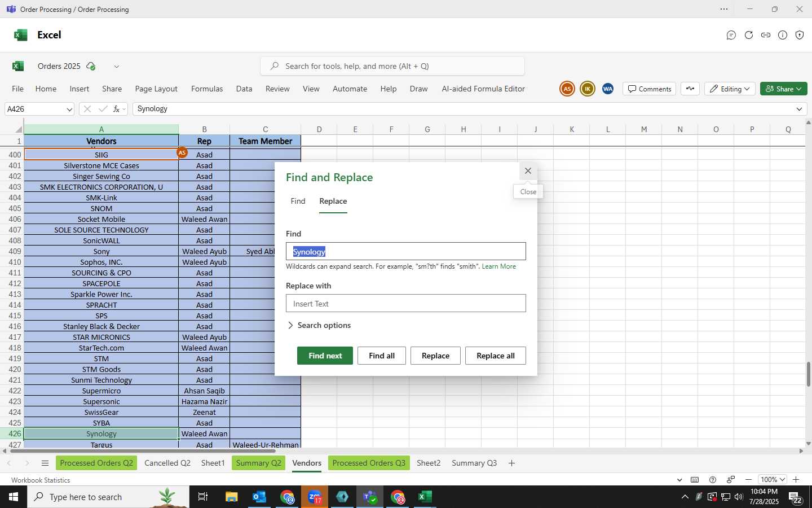This screenshot has height=508, width=812.
Task: Open the AI-aided Formula Editor tab
Action: click(x=483, y=89)
